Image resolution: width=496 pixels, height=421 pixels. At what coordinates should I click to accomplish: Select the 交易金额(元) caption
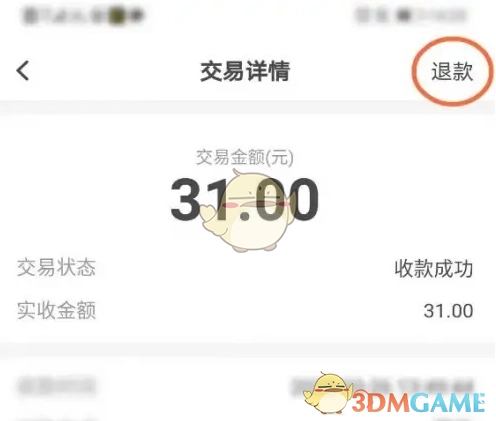tap(245, 157)
